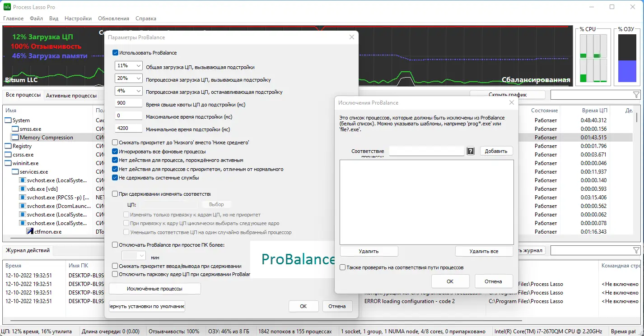The height and width of the screenshot is (336, 644).
Task: Open the 11% total CPU load dropdown
Action: pyautogui.click(x=129, y=66)
